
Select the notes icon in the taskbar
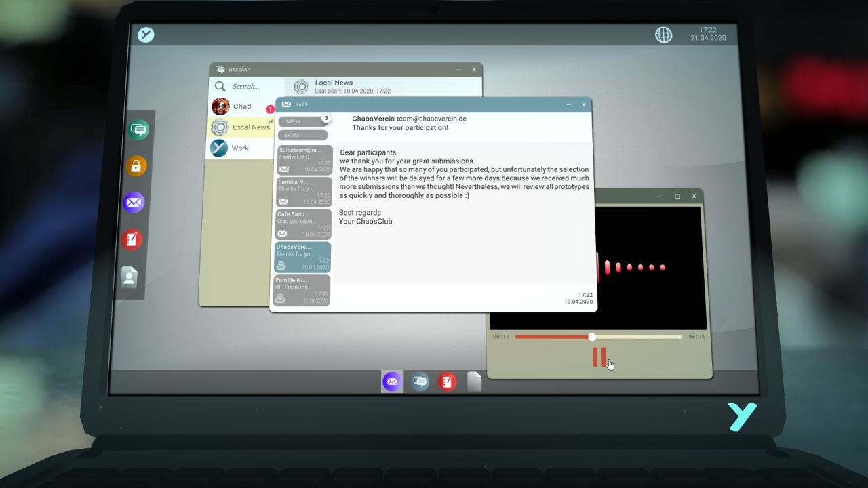[448, 381]
